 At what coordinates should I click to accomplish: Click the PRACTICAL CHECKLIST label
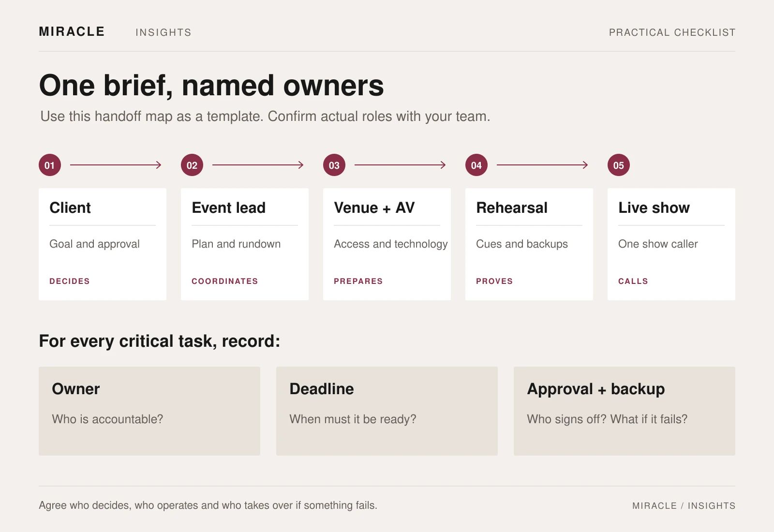[x=672, y=32]
